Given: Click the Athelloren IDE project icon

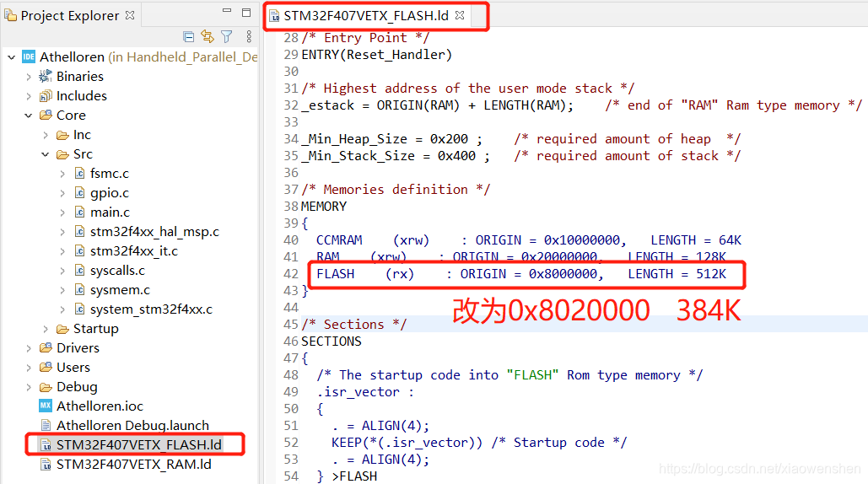Looking at the screenshot, I should (x=28, y=56).
